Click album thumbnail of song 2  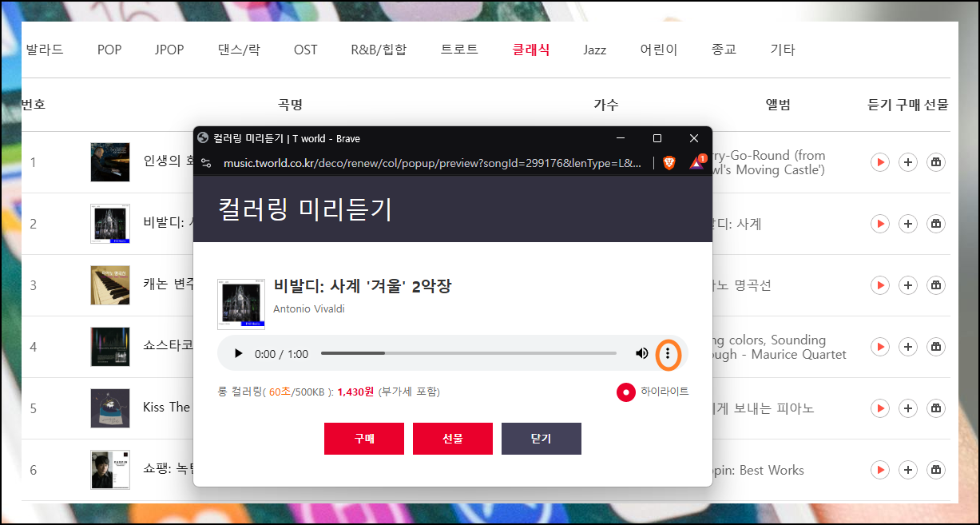[x=110, y=224]
